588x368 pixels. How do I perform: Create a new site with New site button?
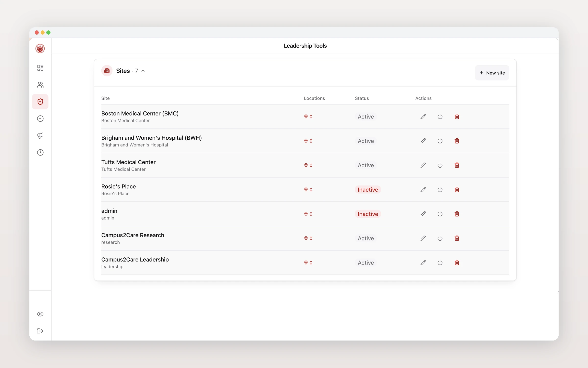[x=492, y=73]
